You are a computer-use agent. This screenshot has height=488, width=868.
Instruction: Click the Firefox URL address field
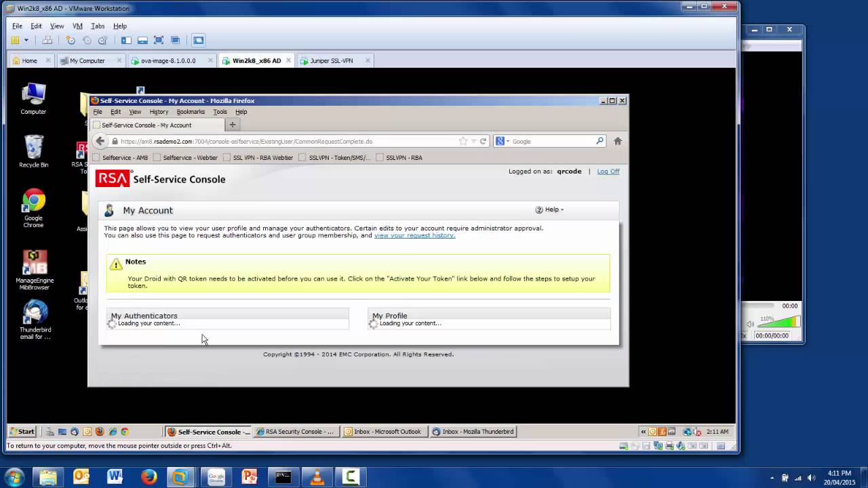pyautogui.click(x=285, y=142)
